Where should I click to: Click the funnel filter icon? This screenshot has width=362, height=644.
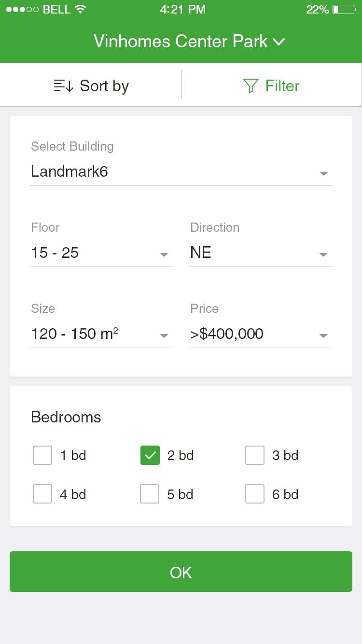pos(251,86)
